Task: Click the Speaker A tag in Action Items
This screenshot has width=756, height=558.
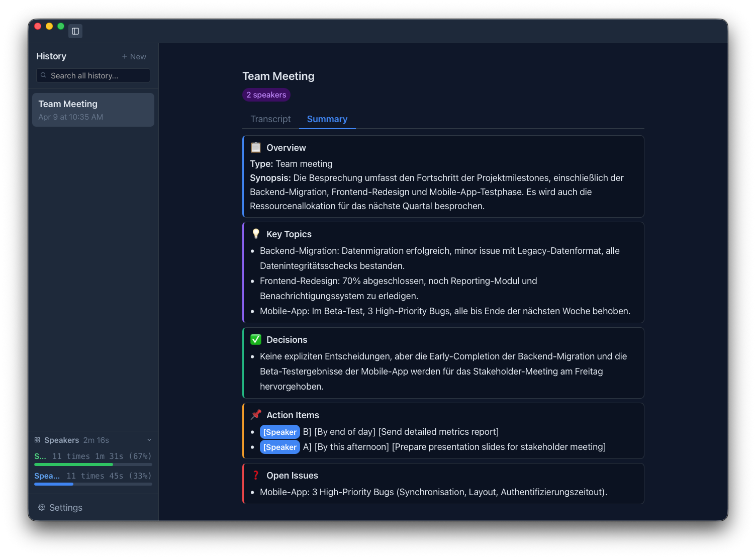Action: pyautogui.click(x=280, y=447)
